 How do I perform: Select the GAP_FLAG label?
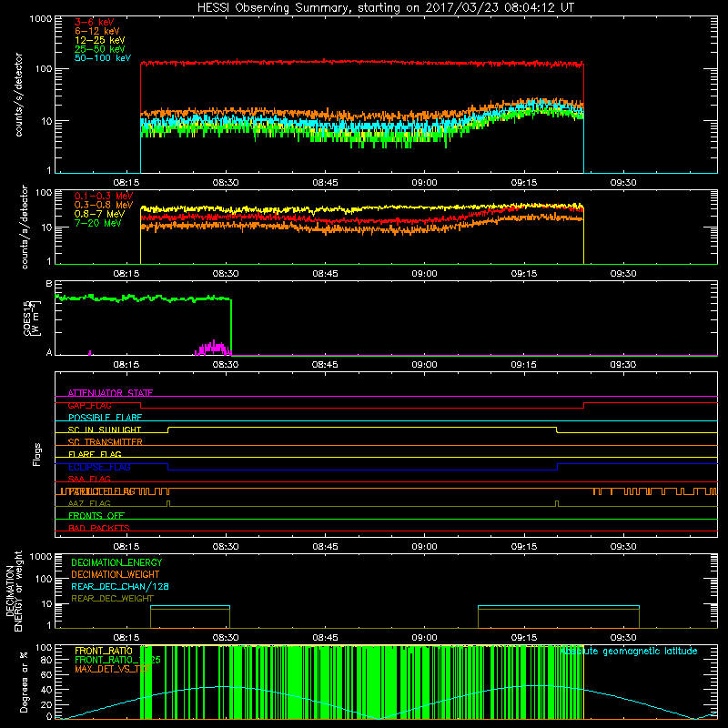pyautogui.click(x=89, y=405)
